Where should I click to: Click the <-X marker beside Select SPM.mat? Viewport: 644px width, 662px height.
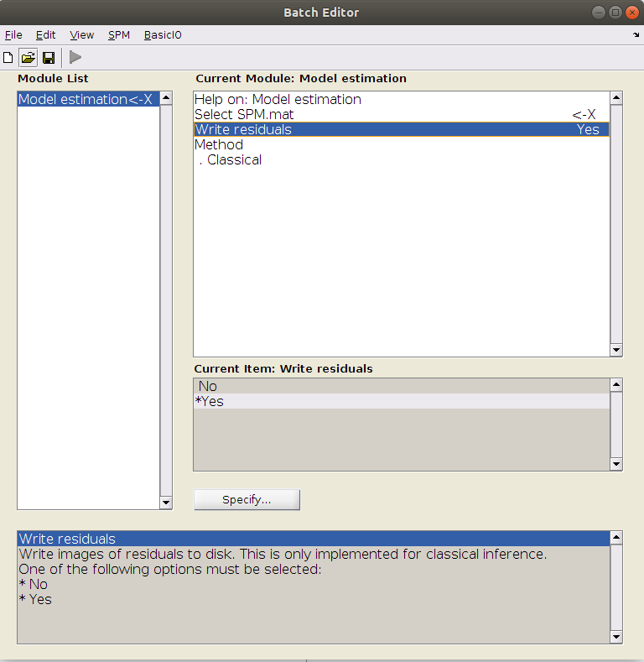point(584,115)
